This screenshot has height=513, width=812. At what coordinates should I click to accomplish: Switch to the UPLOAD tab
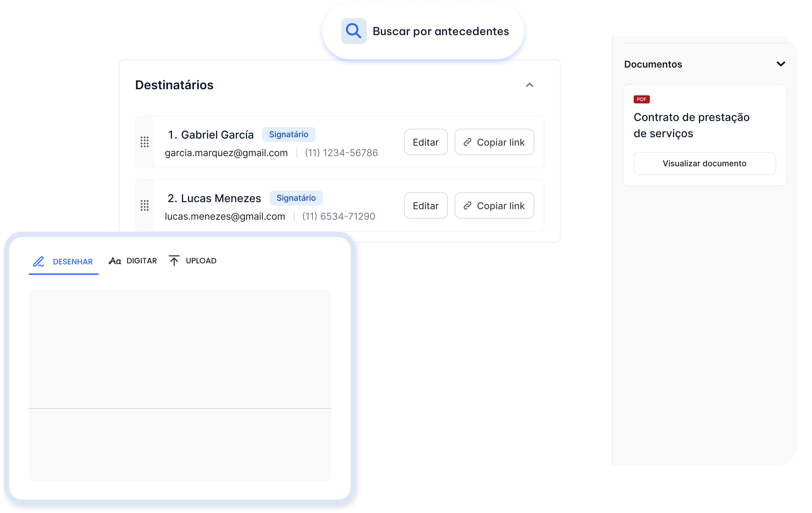[201, 261]
